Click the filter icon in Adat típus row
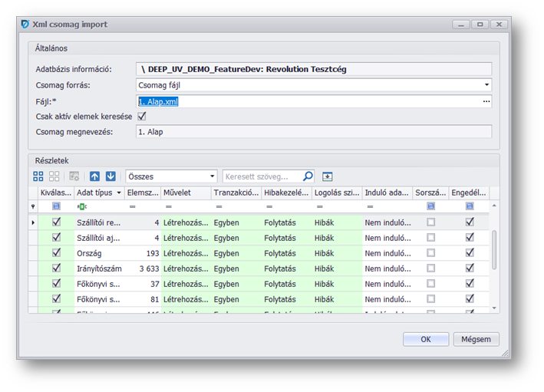 (x=81, y=206)
